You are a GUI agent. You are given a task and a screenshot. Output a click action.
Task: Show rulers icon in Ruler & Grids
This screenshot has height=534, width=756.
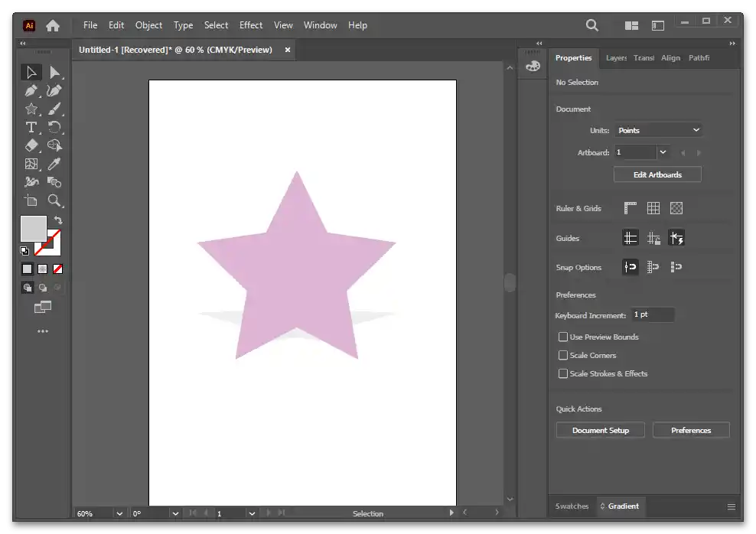(x=631, y=208)
